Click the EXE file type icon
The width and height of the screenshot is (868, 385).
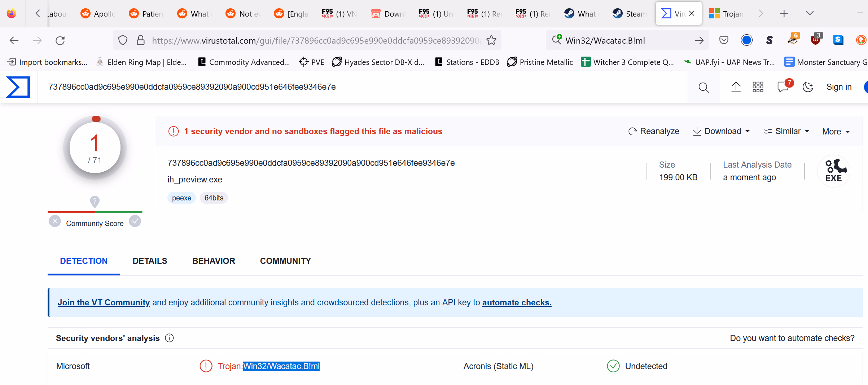[x=834, y=171]
